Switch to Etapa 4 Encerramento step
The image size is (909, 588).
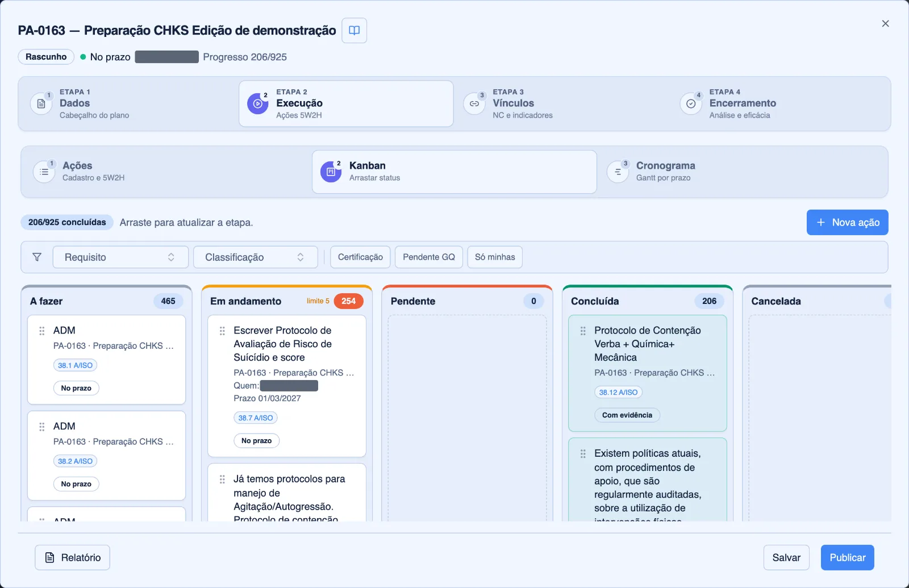point(779,104)
